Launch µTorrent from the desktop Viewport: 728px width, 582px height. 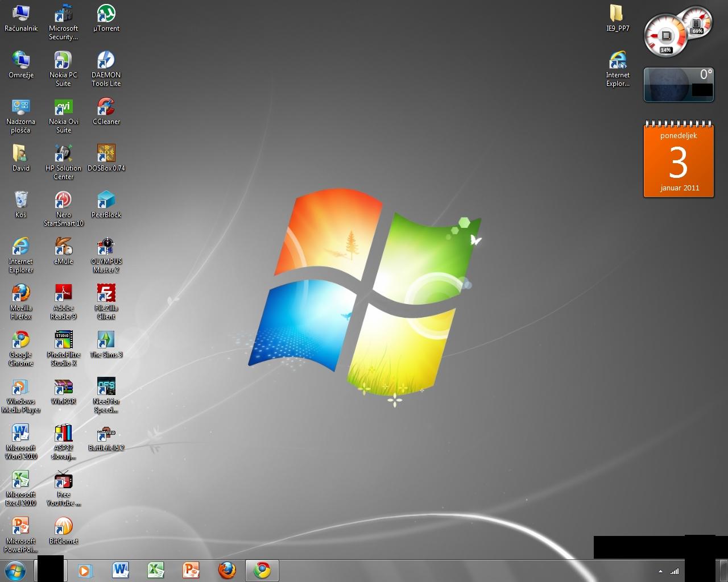tap(106, 18)
